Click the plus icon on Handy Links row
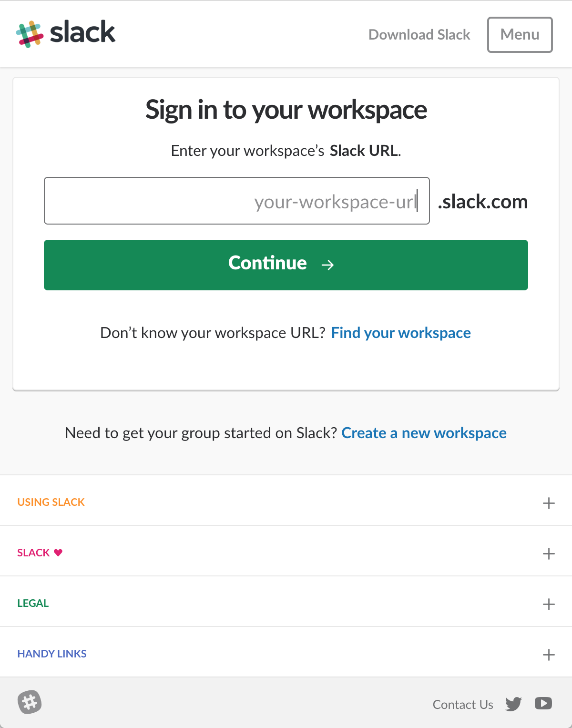 coord(549,655)
